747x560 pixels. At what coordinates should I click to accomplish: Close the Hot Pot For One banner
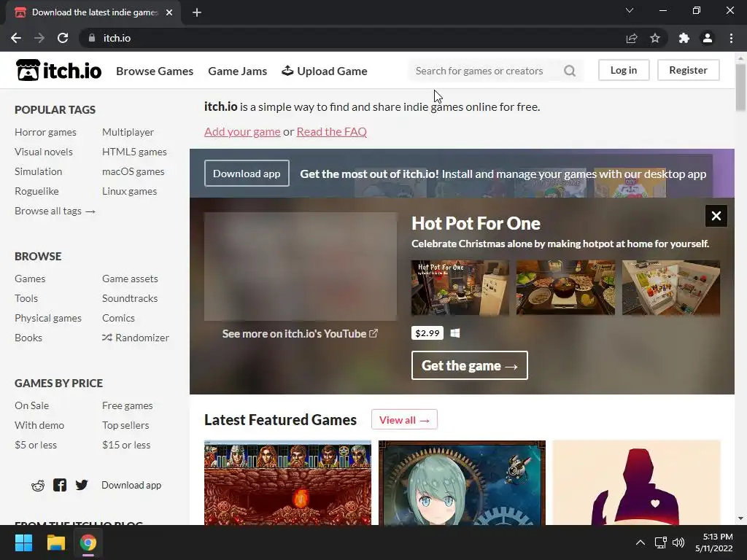716,216
